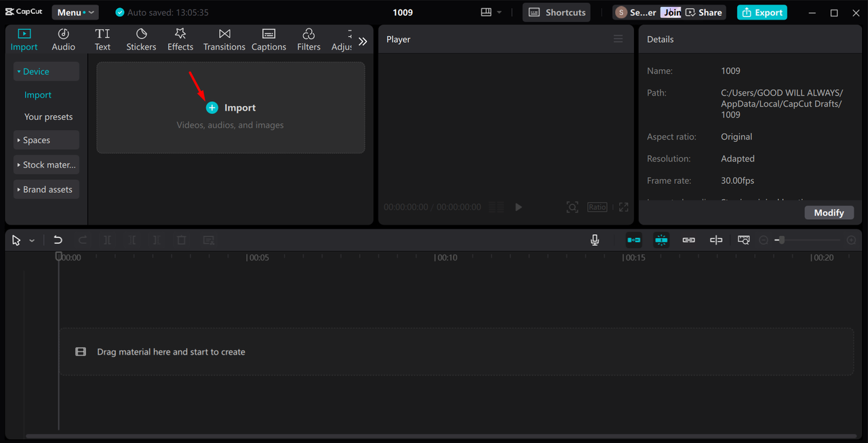Image resolution: width=868 pixels, height=443 pixels.
Task: Click the timeline cover settings icon
Action: pos(744,240)
